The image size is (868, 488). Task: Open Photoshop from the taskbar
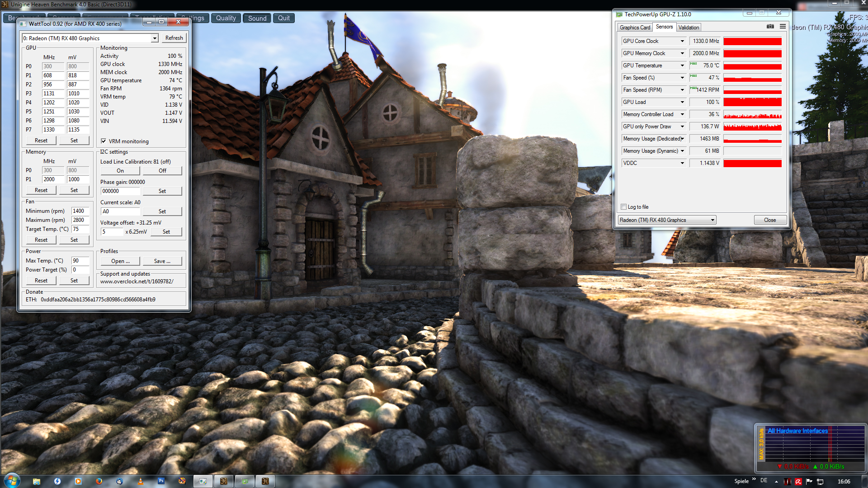pyautogui.click(x=161, y=481)
